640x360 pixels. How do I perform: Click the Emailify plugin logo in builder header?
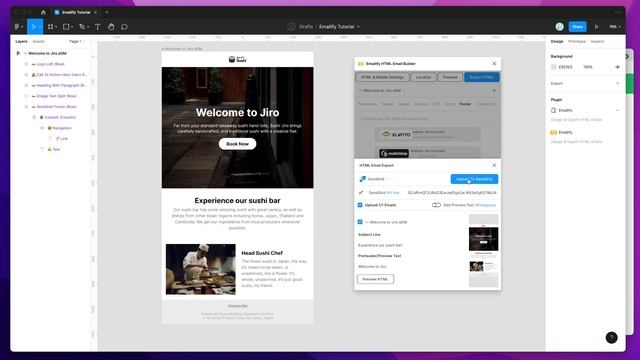click(x=360, y=64)
